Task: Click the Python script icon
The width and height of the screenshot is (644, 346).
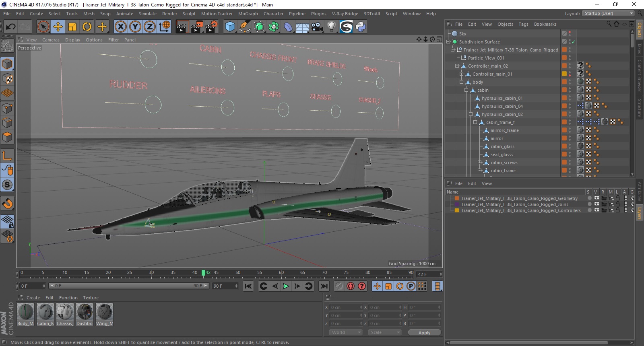Action: (x=361, y=27)
